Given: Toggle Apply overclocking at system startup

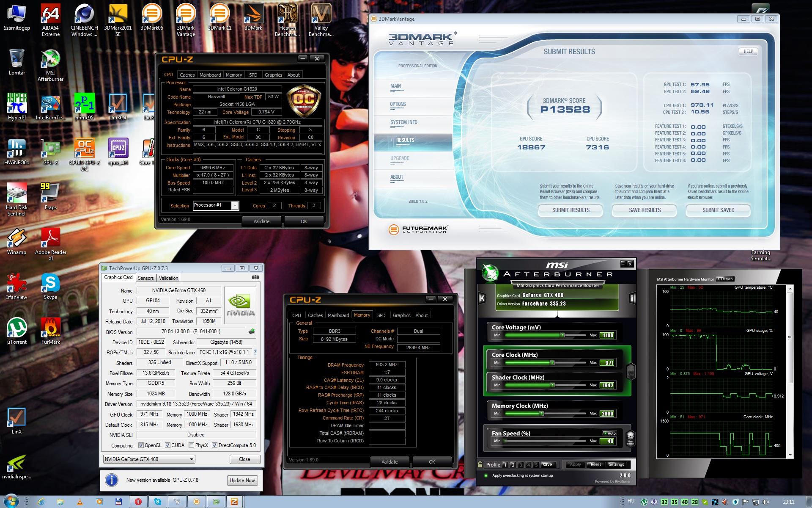Looking at the screenshot, I should [x=486, y=475].
